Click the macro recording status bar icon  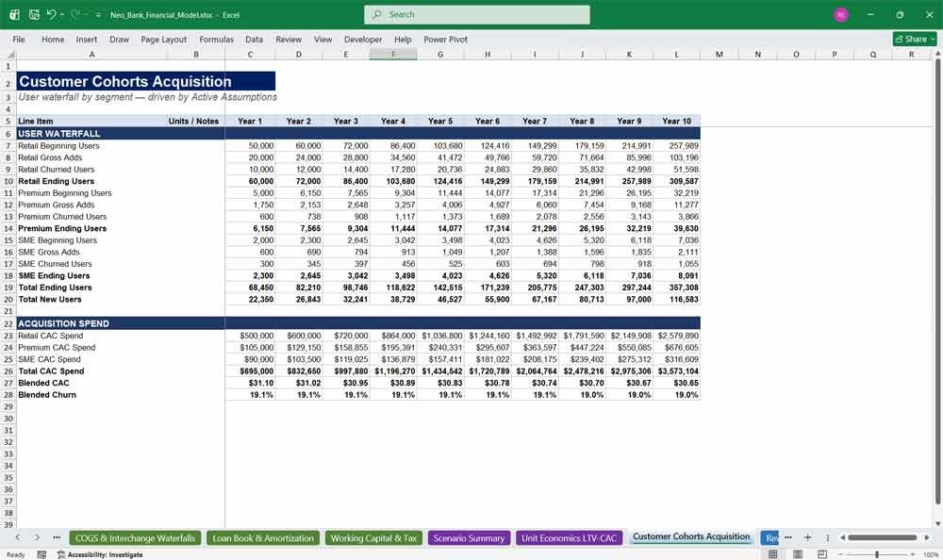[x=41, y=554]
